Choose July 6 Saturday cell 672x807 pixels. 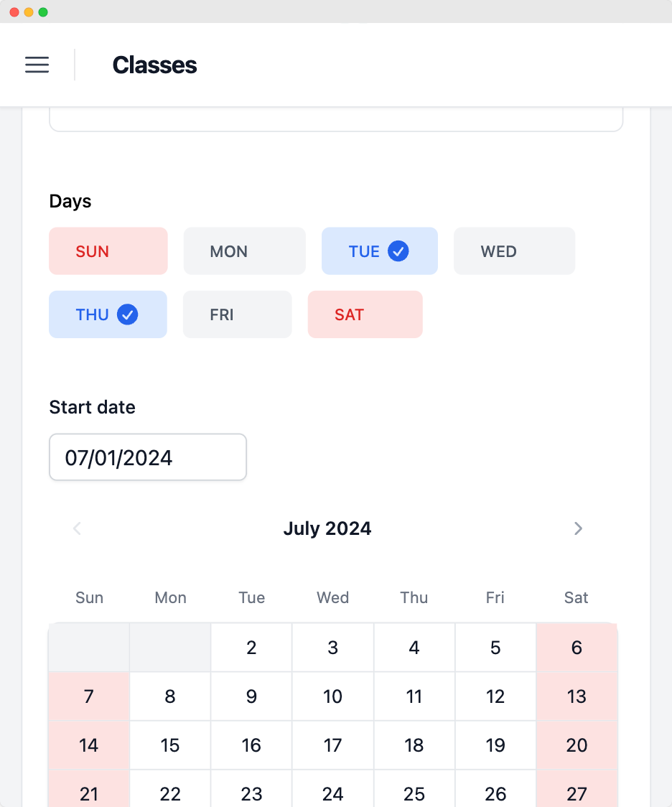(577, 648)
